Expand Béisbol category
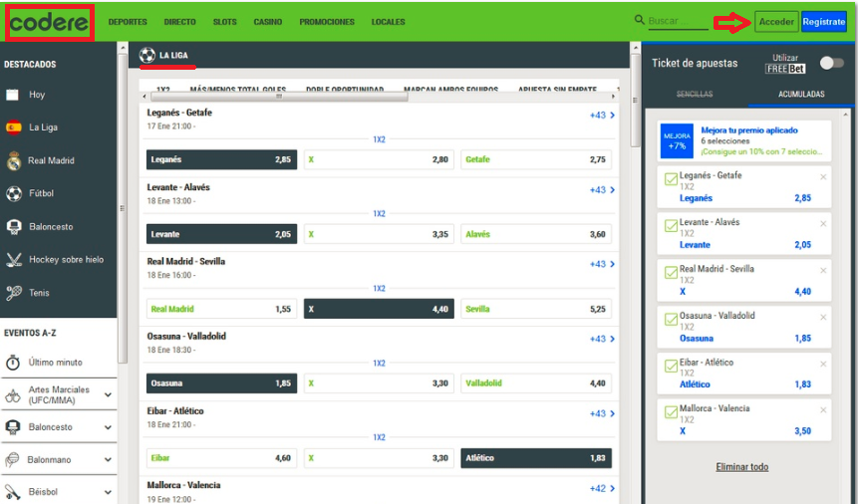This screenshot has width=858, height=504. pyautogui.click(x=108, y=492)
